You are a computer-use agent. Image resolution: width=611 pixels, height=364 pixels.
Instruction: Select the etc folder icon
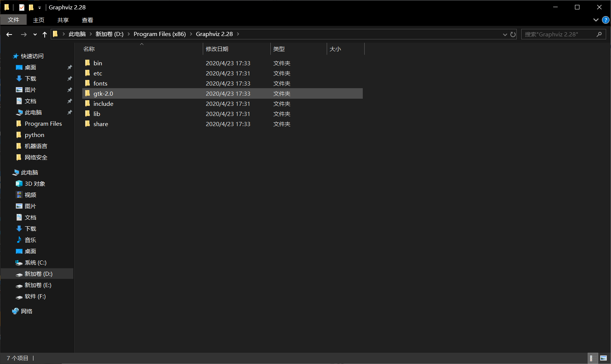(88, 73)
